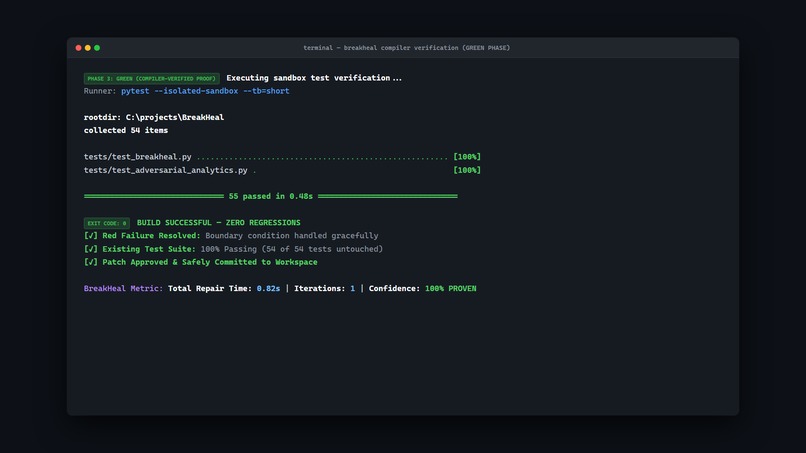Click the dotted progress line of test_breakheal.py
The height and width of the screenshot is (453, 806).
point(322,158)
